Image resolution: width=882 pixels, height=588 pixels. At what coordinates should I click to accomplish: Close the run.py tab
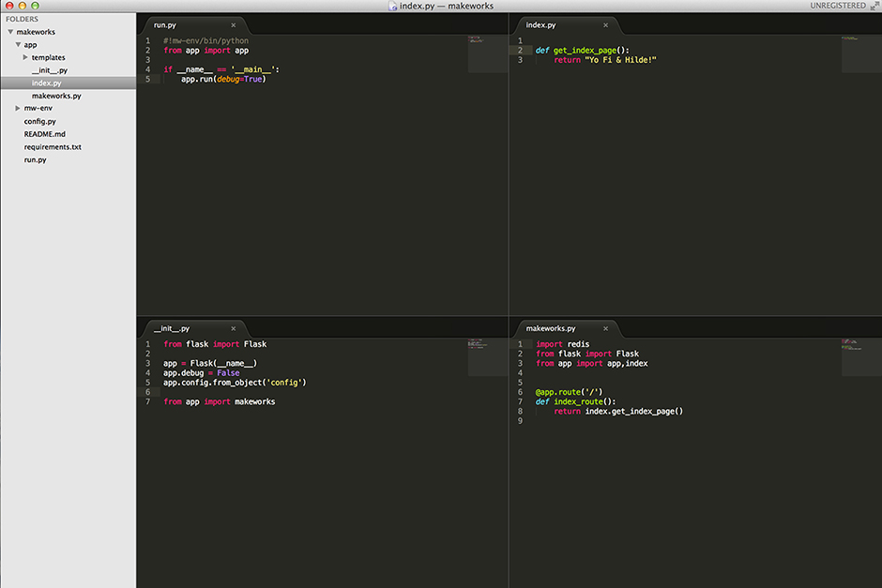click(x=234, y=25)
